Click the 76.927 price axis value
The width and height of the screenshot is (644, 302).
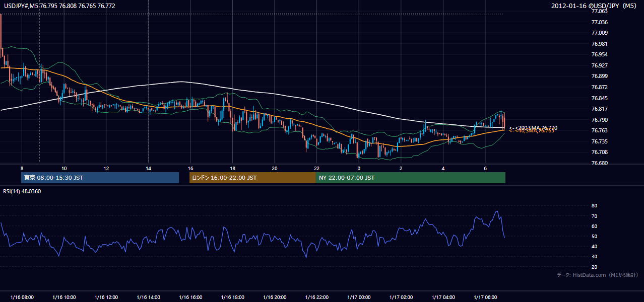coord(599,65)
